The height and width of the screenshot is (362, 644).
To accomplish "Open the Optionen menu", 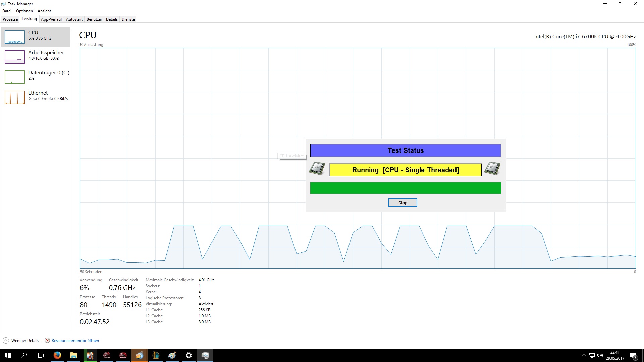I will 24,11.
